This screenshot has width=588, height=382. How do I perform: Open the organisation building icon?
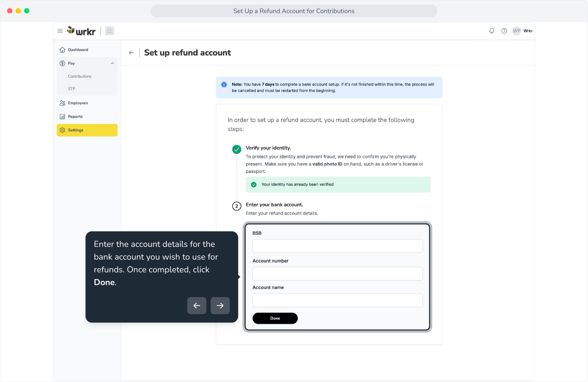point(110,31)
